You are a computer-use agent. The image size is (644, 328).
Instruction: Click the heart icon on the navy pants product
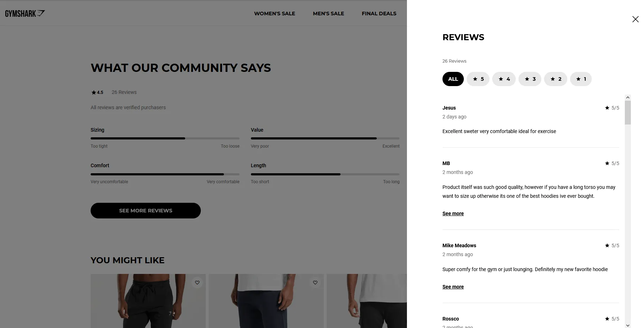pos(315,282)
